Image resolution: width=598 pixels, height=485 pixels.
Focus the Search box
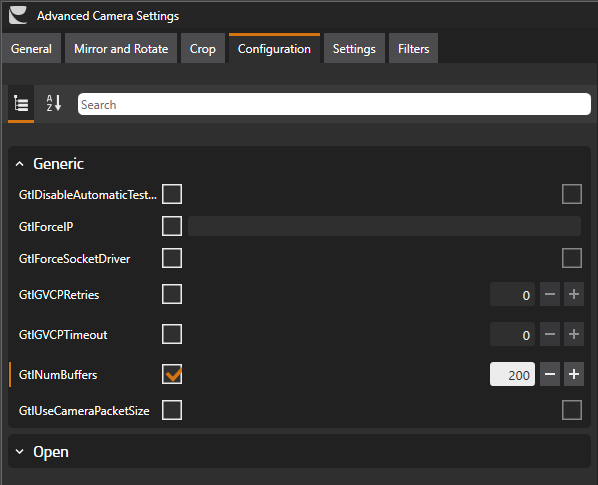tap(334, 104)
